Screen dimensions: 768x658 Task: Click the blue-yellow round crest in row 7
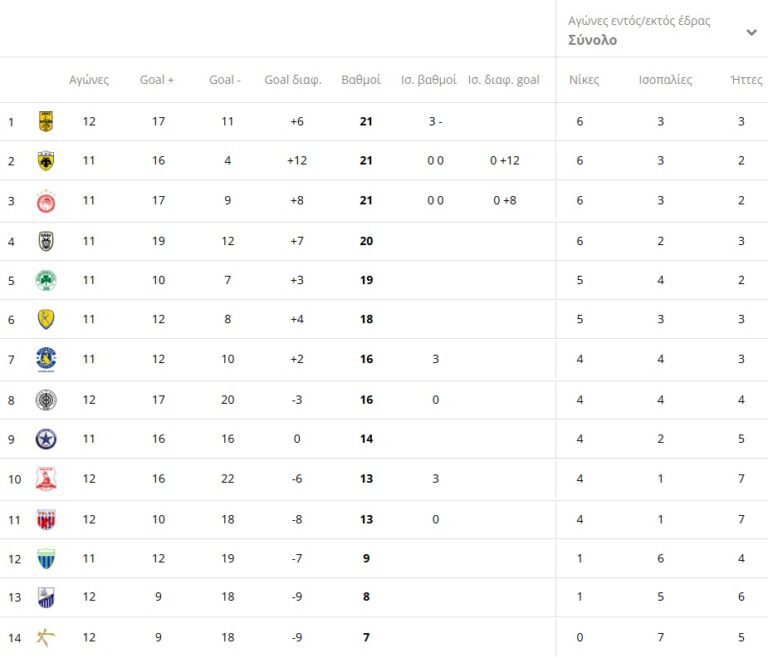pos(45,359)
